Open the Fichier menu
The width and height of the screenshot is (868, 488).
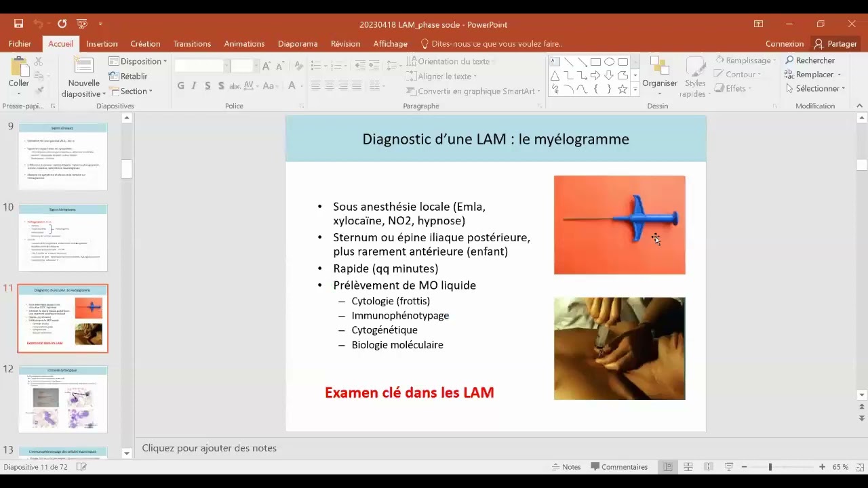[20, 43]
